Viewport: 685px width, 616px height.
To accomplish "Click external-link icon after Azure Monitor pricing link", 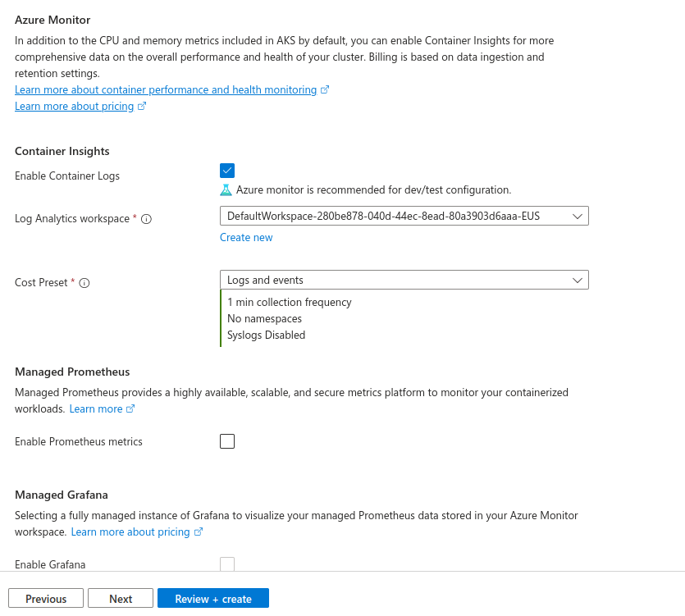I will [142, 107].
